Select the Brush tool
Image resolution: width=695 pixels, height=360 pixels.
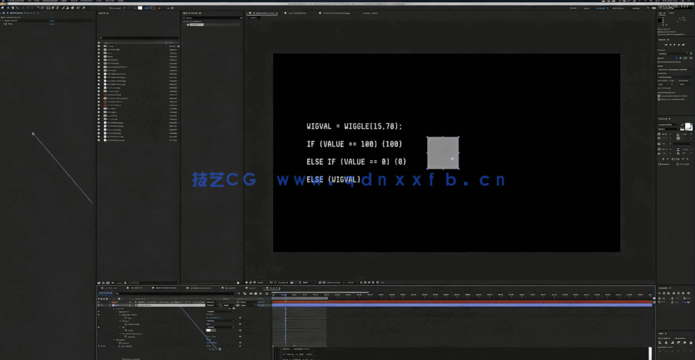click(x=63, y=8)
